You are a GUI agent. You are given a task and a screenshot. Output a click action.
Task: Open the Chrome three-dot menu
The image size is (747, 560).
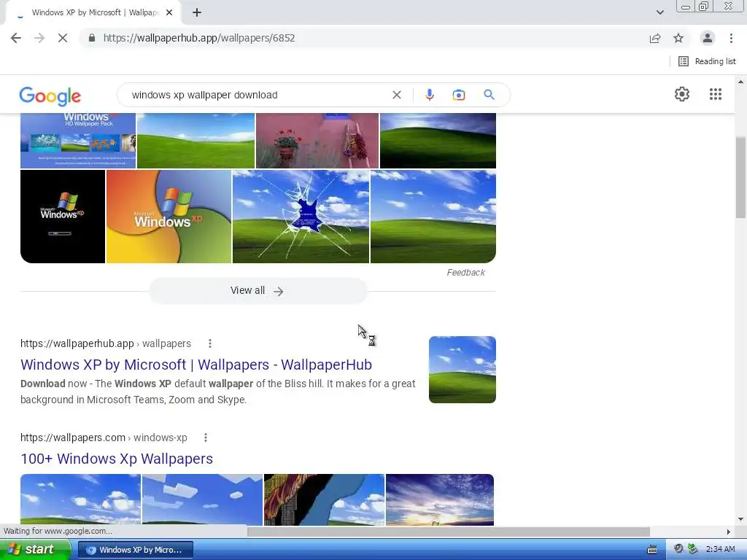tap(731, 38)
